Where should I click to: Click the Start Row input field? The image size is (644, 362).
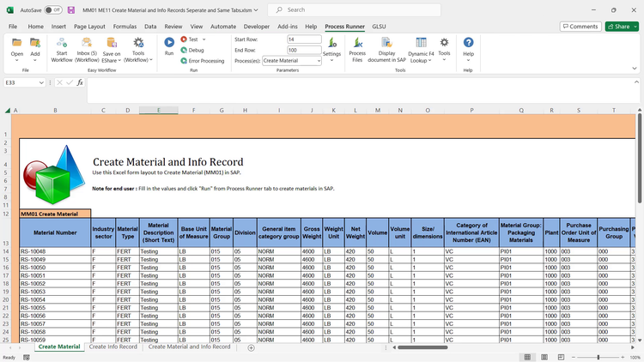pyautogui.click(x=304, y=39)
